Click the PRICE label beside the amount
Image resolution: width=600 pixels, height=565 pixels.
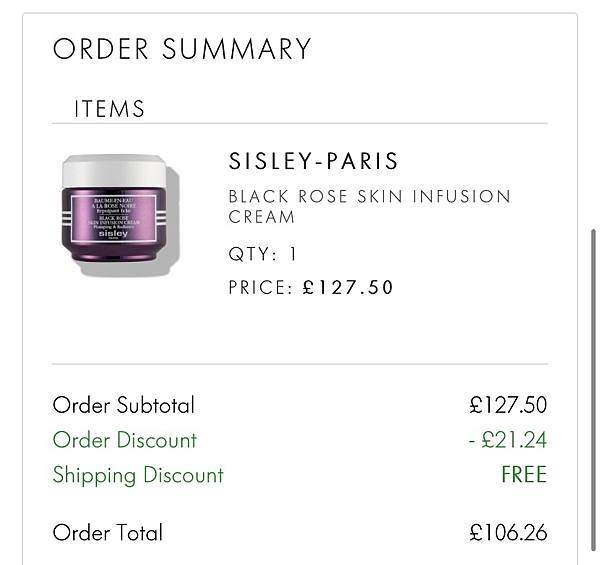(x=261, y=287)
